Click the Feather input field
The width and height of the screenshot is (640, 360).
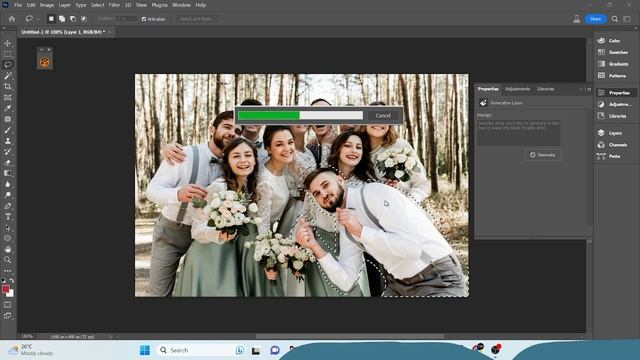pos(127,19)
